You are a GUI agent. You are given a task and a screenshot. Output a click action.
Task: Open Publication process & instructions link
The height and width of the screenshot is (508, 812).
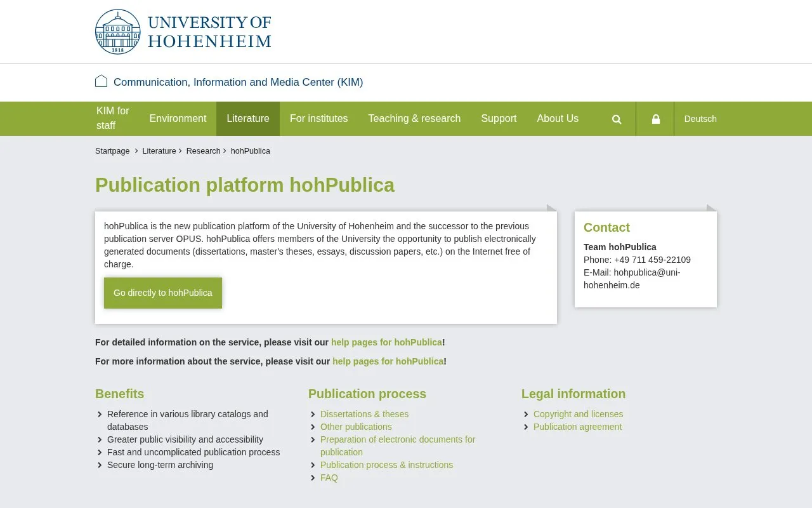386,465
